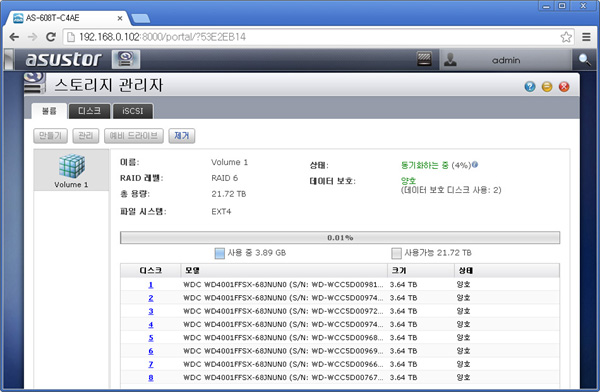The width and height of the screenshot is (600, 392).
Task: Open the search magnifier icon
Action: (x=584, y=60)
